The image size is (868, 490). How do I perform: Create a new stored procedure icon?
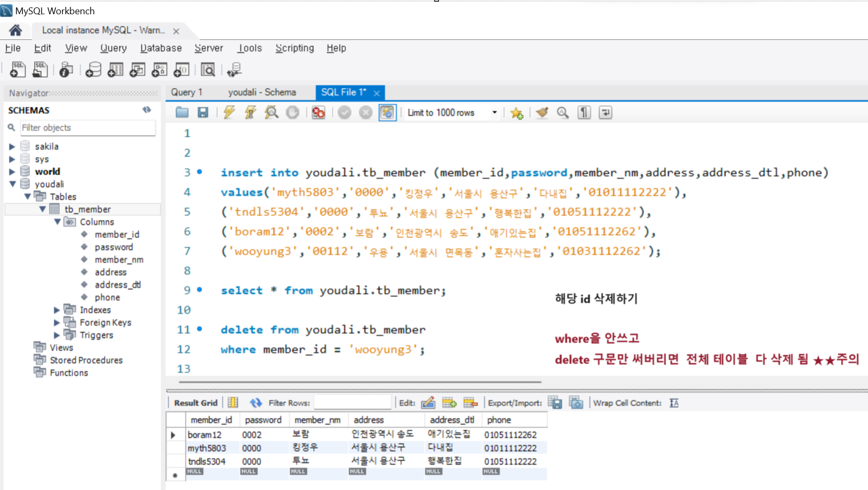point(159,69)
